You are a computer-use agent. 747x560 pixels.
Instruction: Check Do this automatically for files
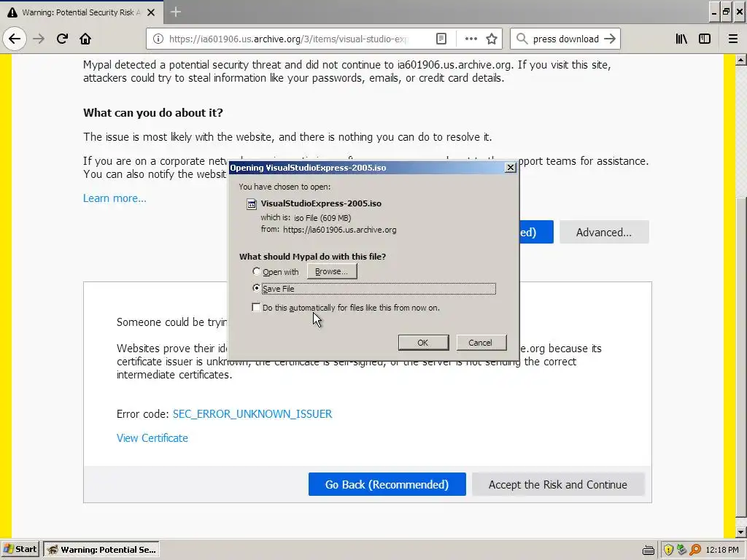[x=256, y=307]
